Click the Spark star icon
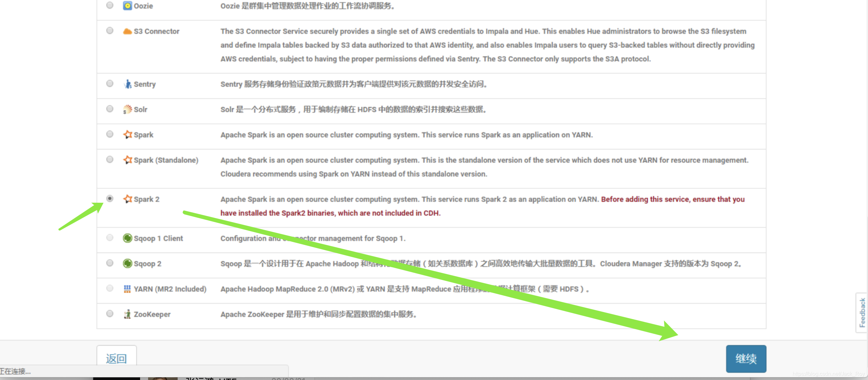 (x=127, y=134)
